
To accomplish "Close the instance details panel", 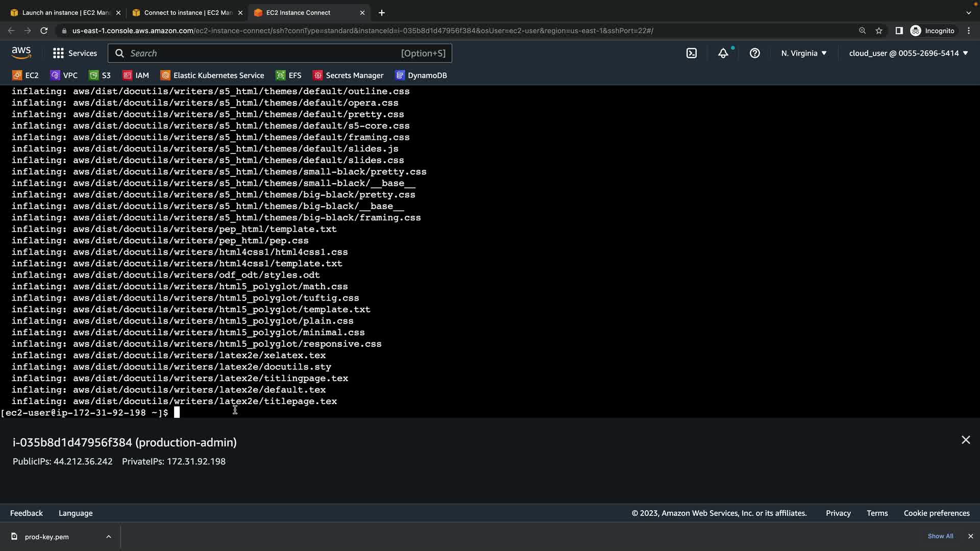I will 966,440.
